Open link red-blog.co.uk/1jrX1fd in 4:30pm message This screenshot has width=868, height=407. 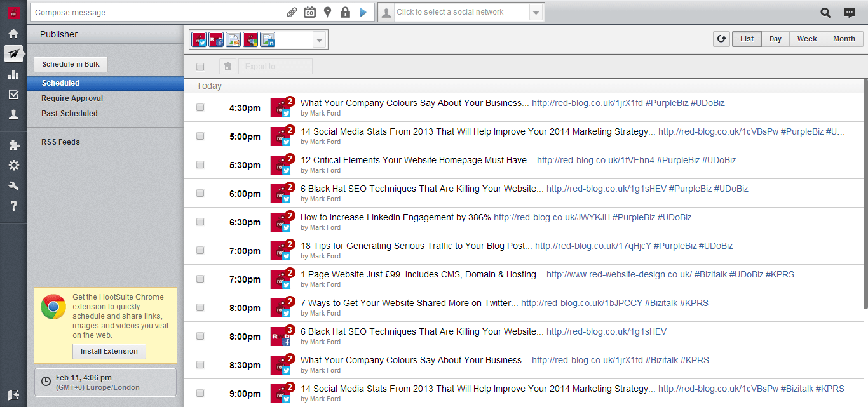tap(587, 103)
